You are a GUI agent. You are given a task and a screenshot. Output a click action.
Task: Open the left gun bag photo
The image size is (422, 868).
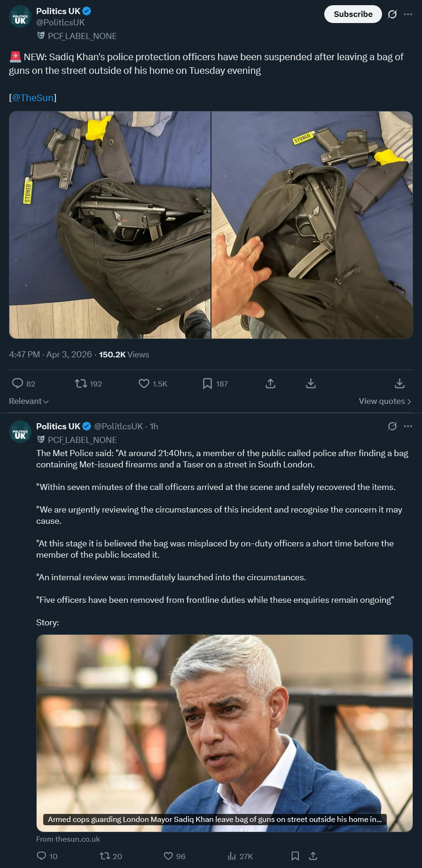pos(110,225)
